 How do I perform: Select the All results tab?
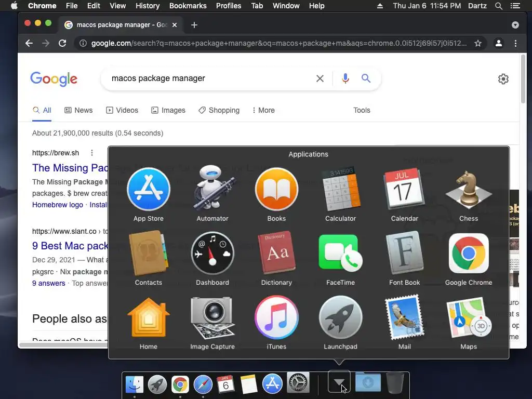coord(42,110)
